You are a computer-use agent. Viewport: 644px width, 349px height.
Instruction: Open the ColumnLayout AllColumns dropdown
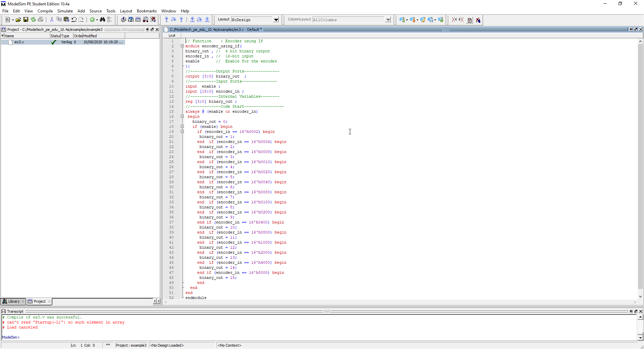388,20
